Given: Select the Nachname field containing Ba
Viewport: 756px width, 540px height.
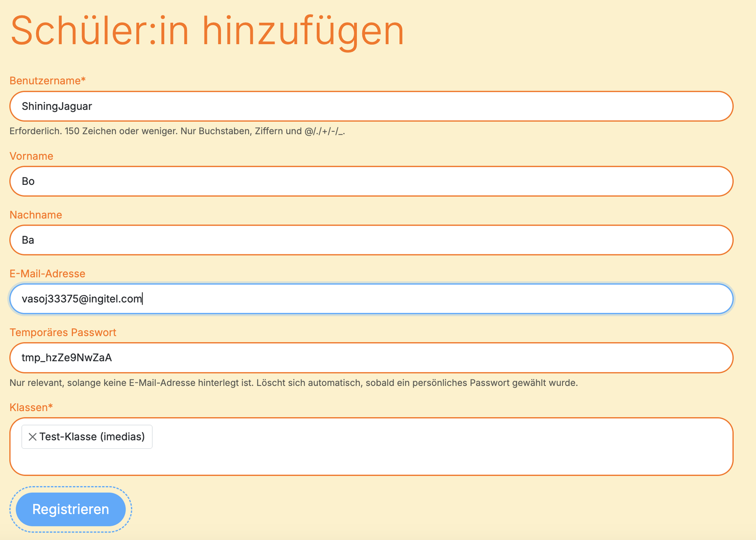Looking at the screenshot, I should [371, 240].
